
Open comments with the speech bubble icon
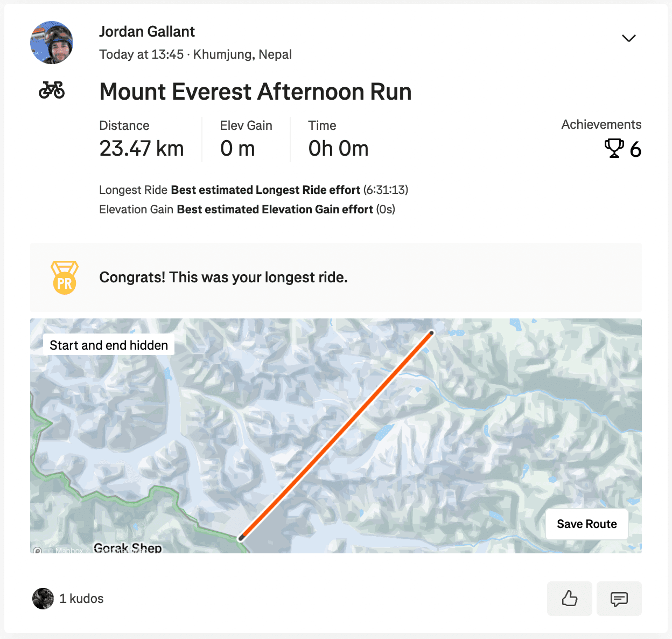619,599
